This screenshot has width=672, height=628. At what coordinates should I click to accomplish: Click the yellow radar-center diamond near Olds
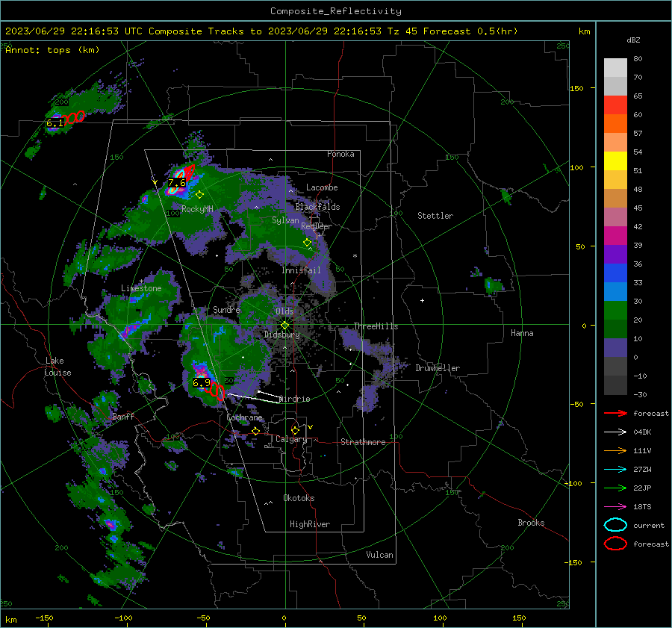click(x=285, y=325)
